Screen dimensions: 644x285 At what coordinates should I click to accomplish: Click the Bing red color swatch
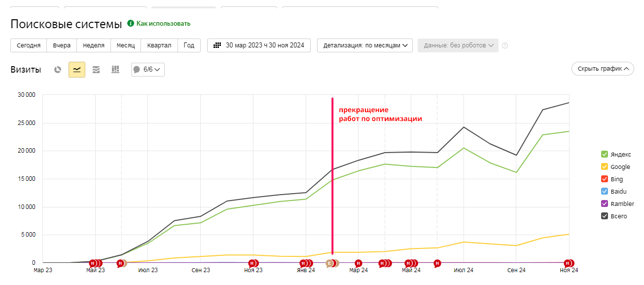tap(605, 179)
